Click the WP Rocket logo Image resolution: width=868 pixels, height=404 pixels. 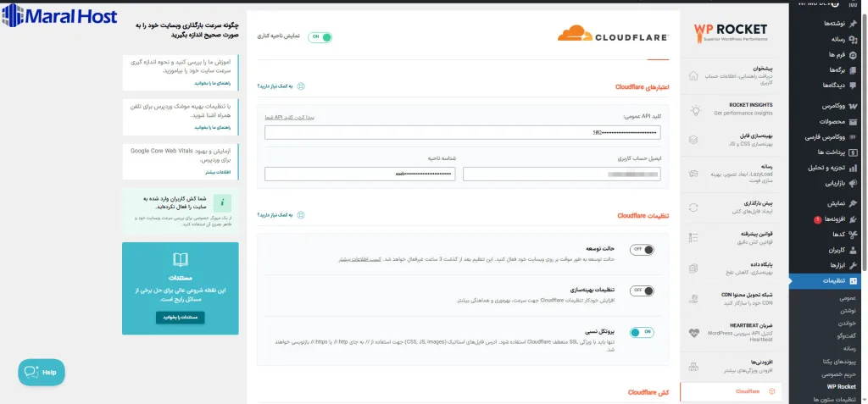[x=731, y=33]
